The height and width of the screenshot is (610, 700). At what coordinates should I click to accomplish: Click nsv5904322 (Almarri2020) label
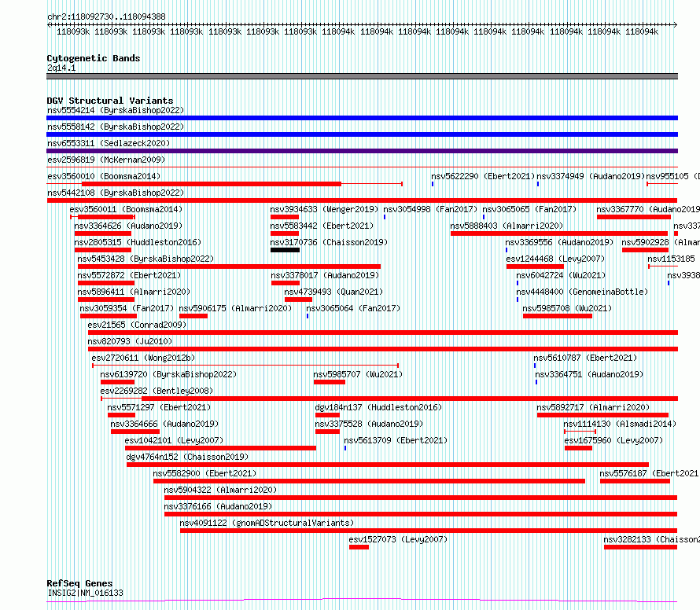[x=220, y=490]
